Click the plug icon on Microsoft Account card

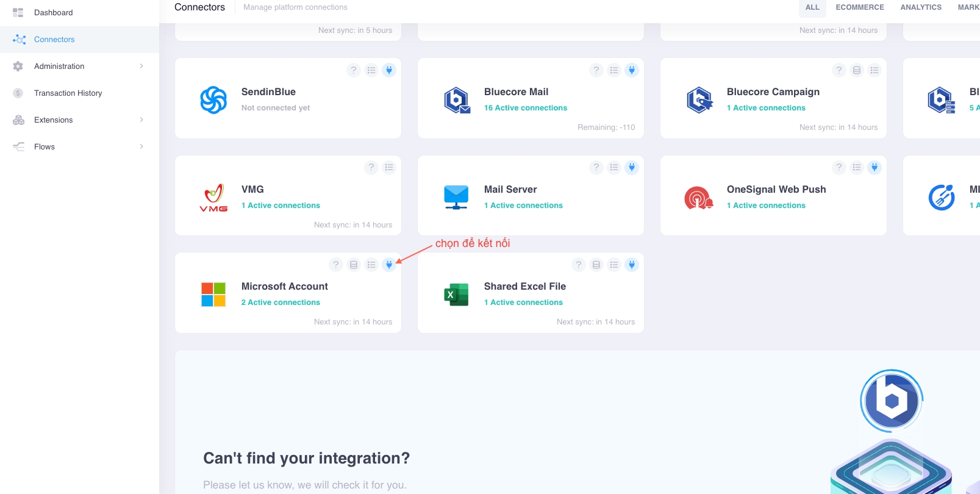[x=389, y=265]
